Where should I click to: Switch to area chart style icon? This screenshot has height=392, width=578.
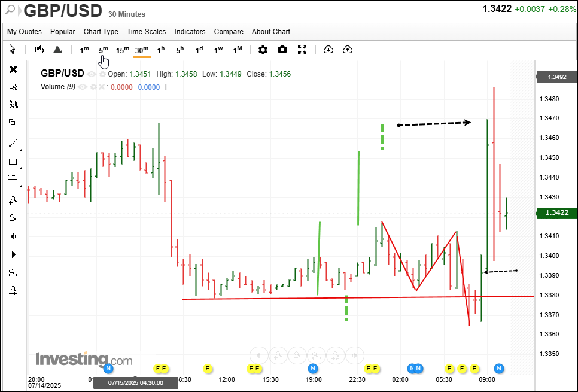tap(58, 50)
